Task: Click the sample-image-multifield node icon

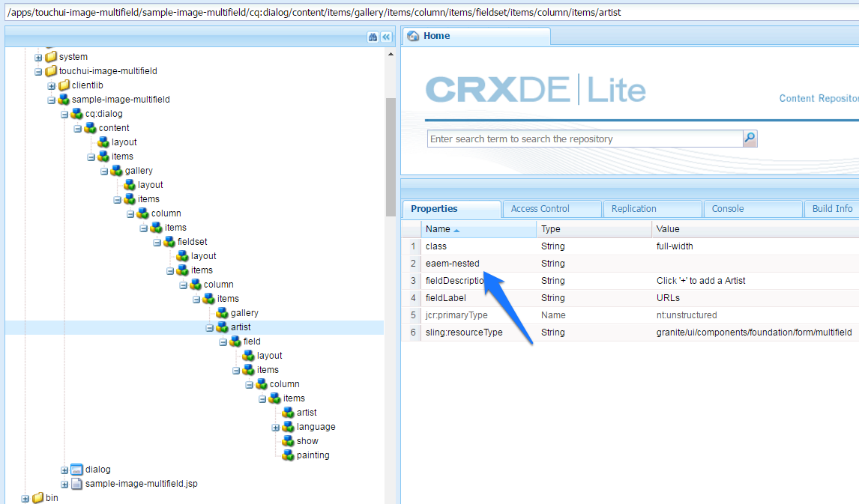Action: 64,99
